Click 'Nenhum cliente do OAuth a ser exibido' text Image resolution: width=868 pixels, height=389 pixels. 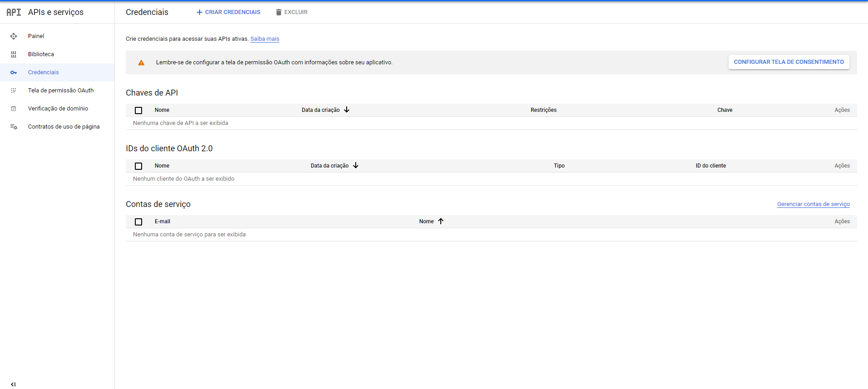tap(184, 179)
